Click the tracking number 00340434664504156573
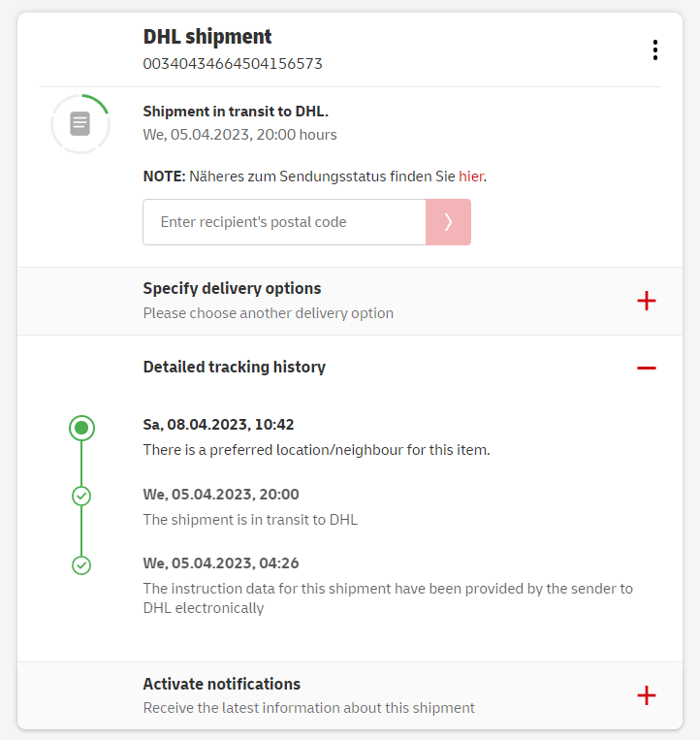The width and height of the screenshot is (700, 740). coord(233,64)
